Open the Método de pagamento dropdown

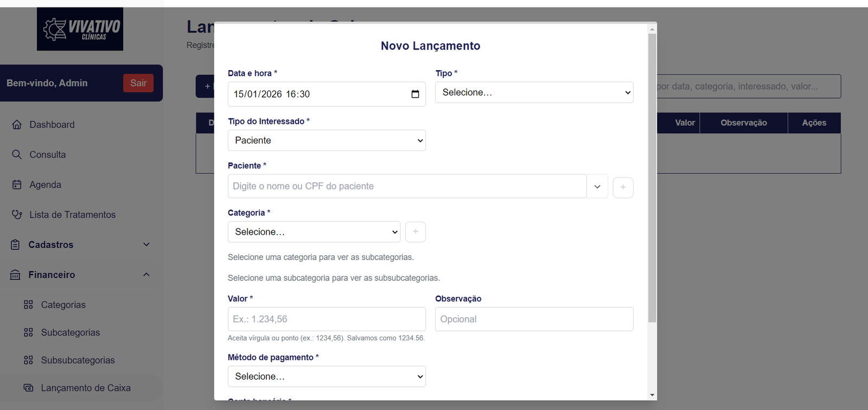[327, 376]
